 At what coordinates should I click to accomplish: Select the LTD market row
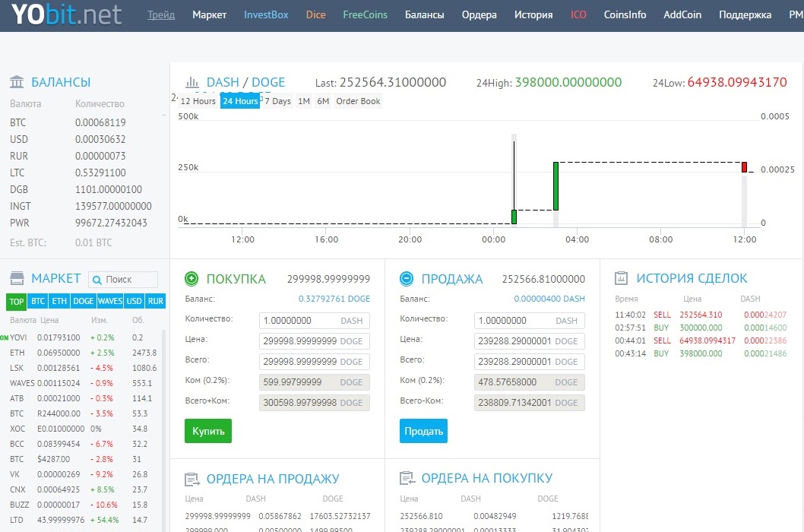click(x=83, y=520)
